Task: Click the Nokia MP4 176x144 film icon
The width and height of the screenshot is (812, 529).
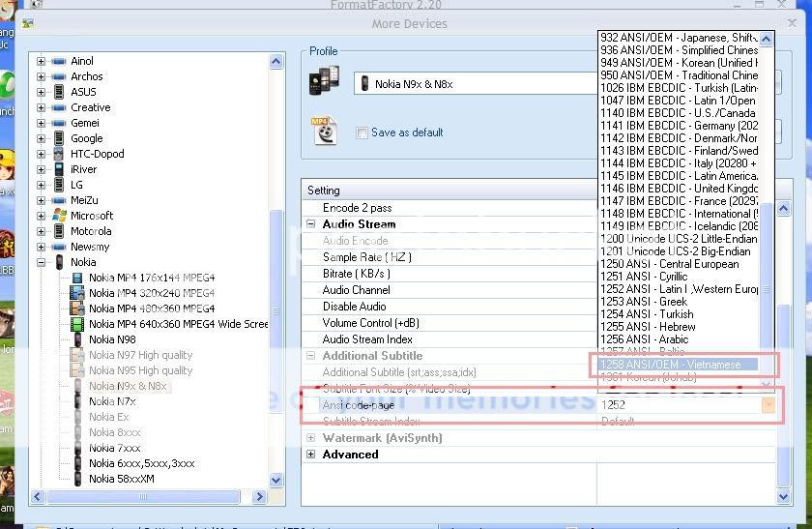Action: (x=77, y=278)
